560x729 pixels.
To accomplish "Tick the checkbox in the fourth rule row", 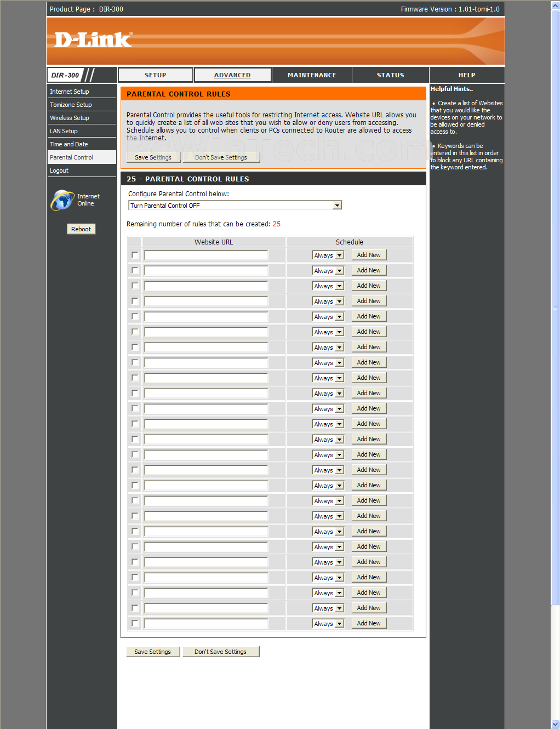I will coord(135,301).
